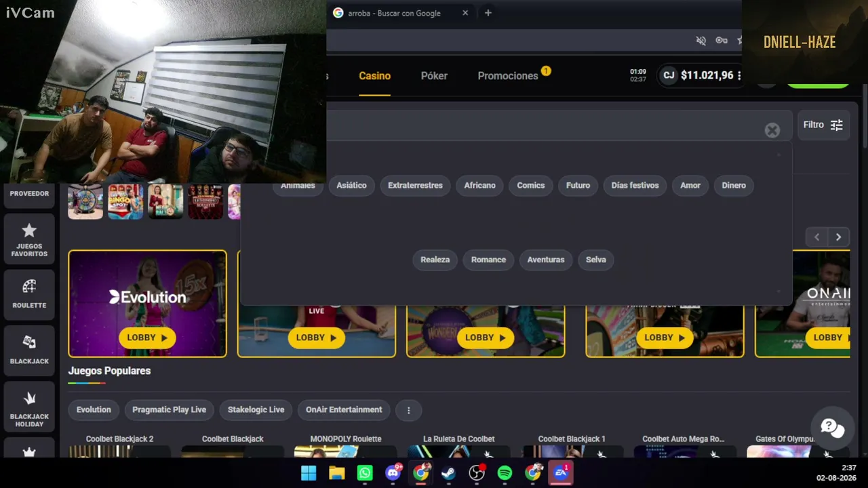
Task: Open account options next to the balance
Action: tap(739, 75)
